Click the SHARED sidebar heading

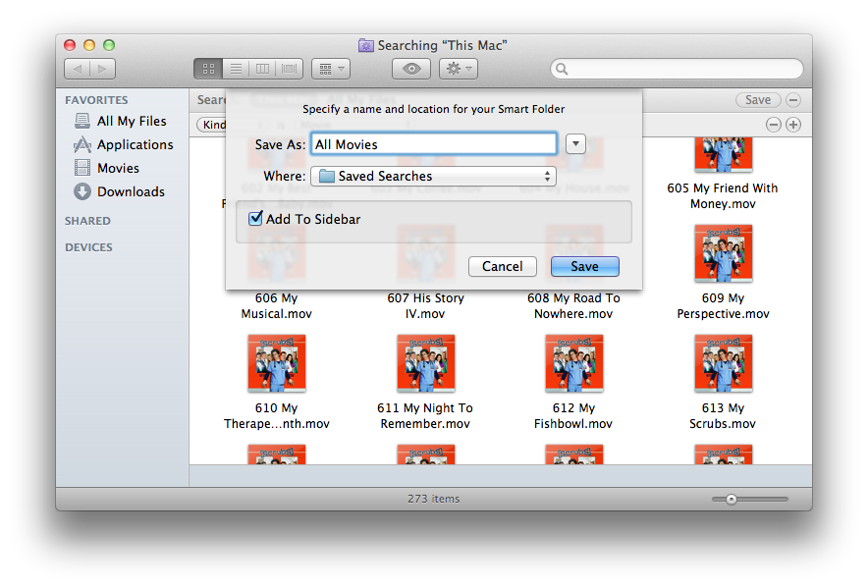[87, 221]
